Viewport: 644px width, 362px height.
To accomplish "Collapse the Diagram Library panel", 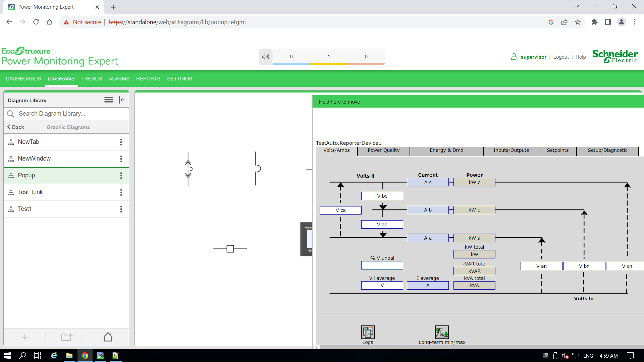I will click(122, 100).
